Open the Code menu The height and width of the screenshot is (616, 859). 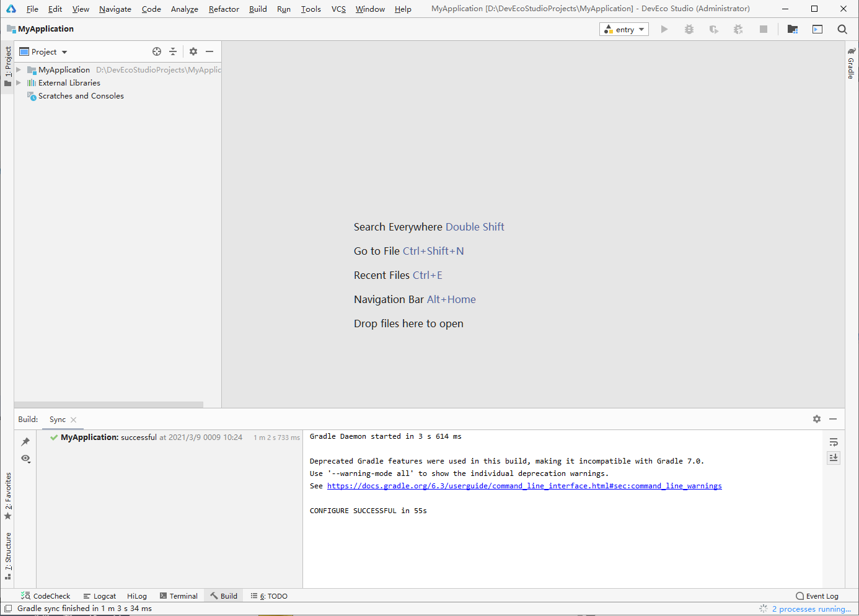tap(151, 9)
